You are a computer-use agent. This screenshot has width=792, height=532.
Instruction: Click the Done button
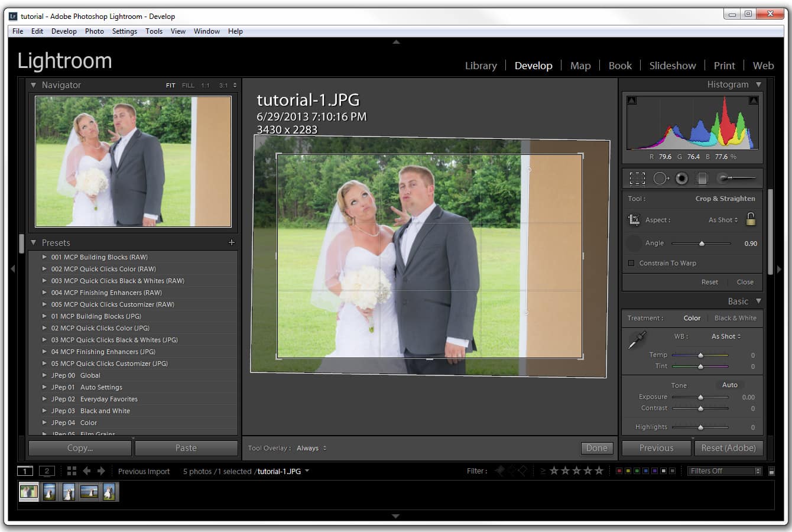click(596, 448)
